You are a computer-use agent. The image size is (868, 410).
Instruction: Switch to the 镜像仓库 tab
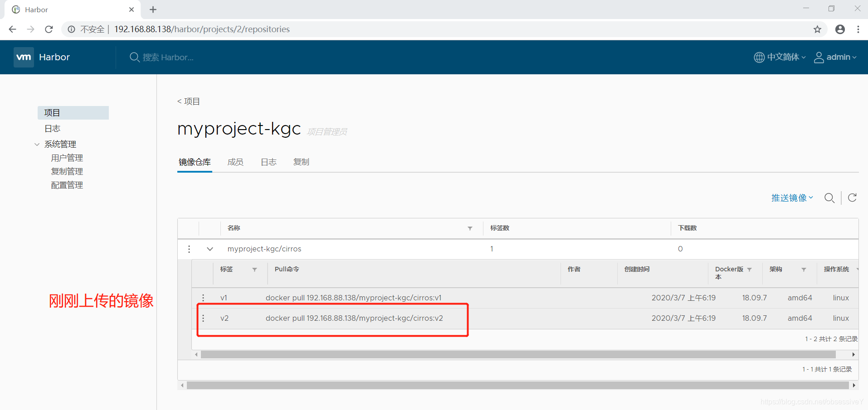pyautogui.click(x=195, y=162)
